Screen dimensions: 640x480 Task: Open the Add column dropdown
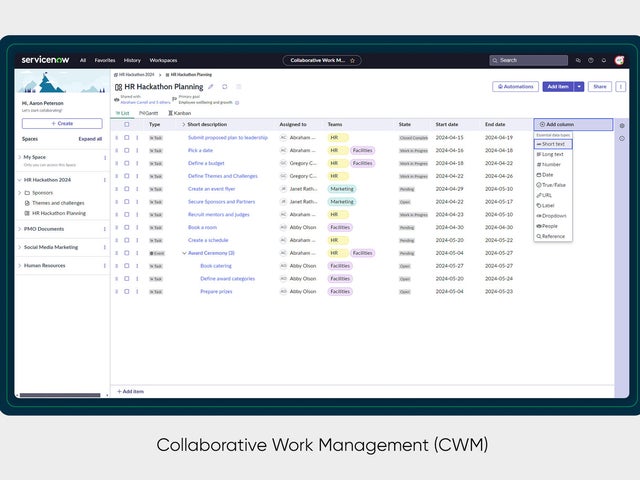click(573, 124)
